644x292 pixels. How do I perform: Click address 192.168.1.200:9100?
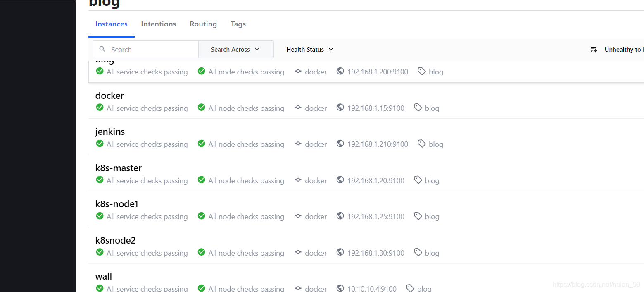378,72
